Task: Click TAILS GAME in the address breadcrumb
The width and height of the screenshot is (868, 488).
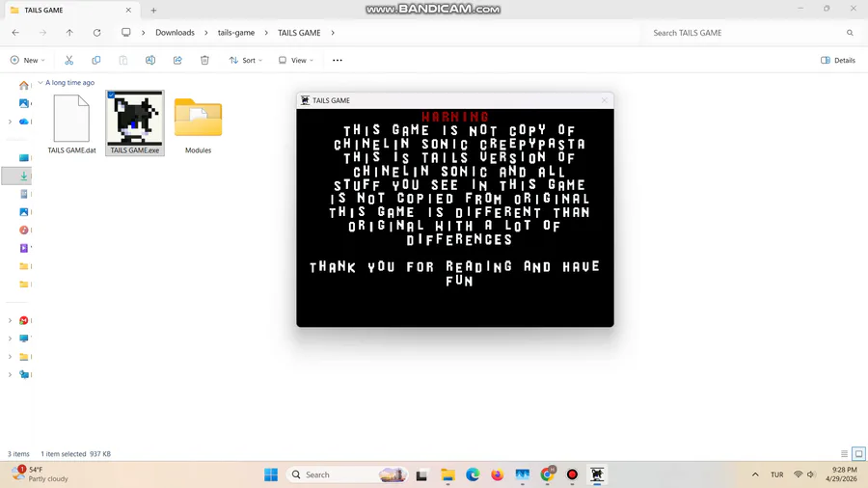Action: [299, 33]
